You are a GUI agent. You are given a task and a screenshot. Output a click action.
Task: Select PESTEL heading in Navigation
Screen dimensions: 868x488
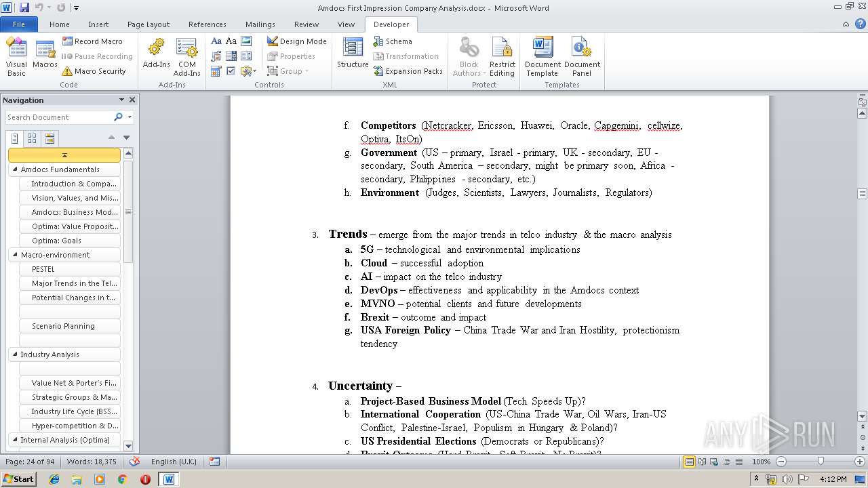pos(70,269)
